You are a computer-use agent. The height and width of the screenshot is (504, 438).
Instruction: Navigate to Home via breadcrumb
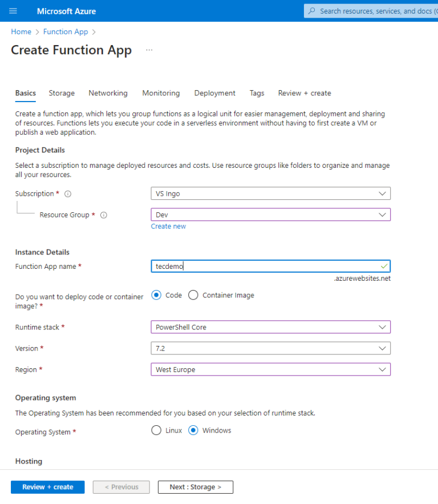pyautogui.click(x=21, y=31)
